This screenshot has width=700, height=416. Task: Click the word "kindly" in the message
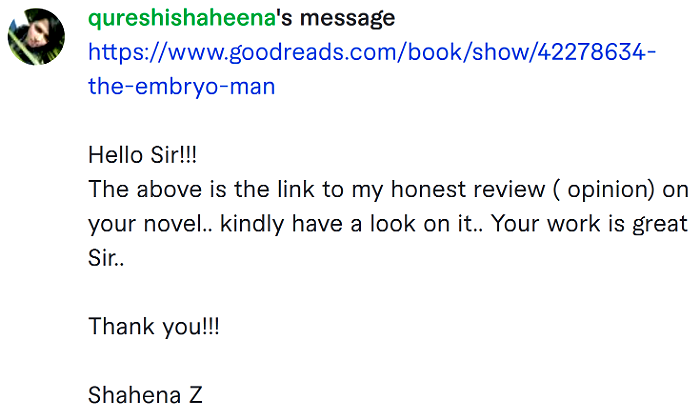point(252,224)
